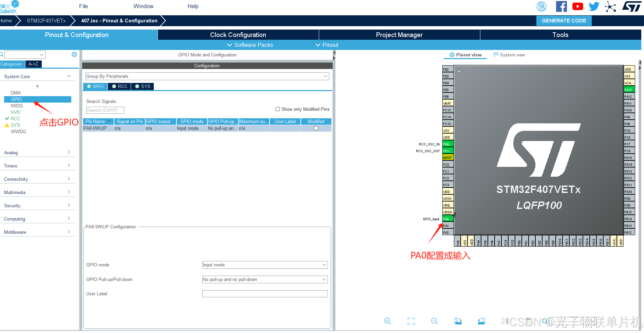
Task: Select the PH1 RCC_OSC_OUT pin
Action: 448,151
